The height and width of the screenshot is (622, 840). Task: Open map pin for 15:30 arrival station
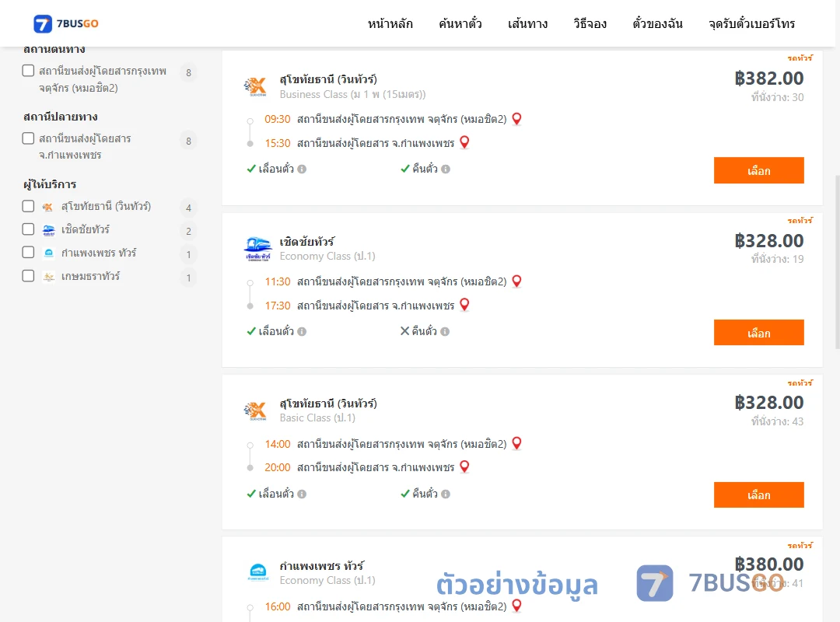click(464, 142)
